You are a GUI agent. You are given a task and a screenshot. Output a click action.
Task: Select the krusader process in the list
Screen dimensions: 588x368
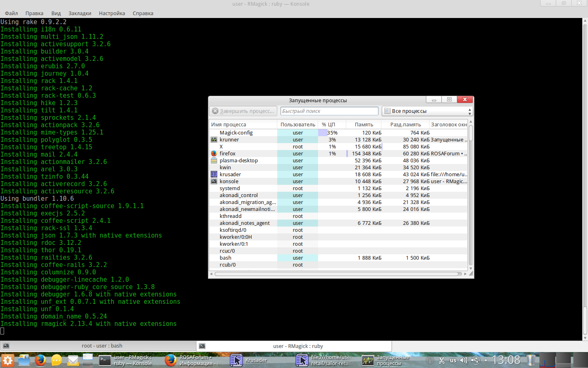pyautogui.click(x=230, y=175)
